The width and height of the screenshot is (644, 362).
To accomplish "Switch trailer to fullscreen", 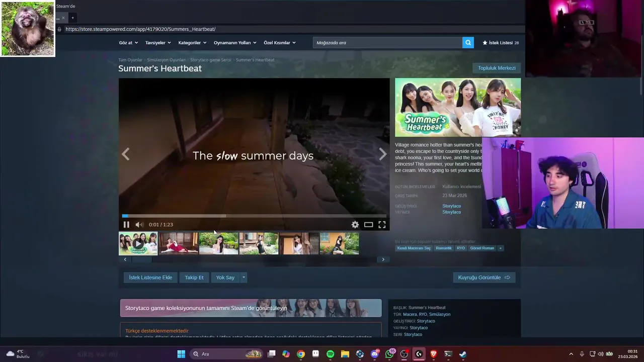I will (382, 225).
